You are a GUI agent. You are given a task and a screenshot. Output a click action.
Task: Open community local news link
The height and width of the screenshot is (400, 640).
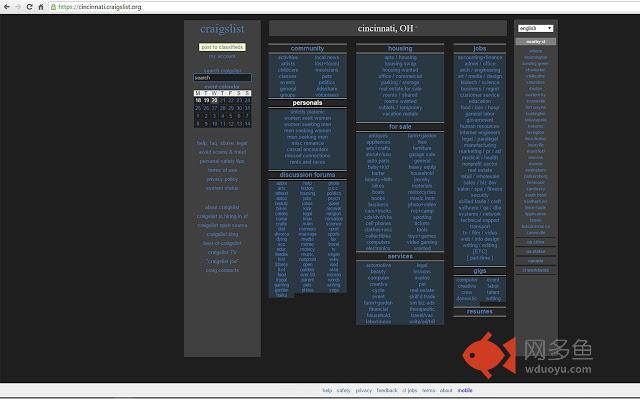point(327,58)
